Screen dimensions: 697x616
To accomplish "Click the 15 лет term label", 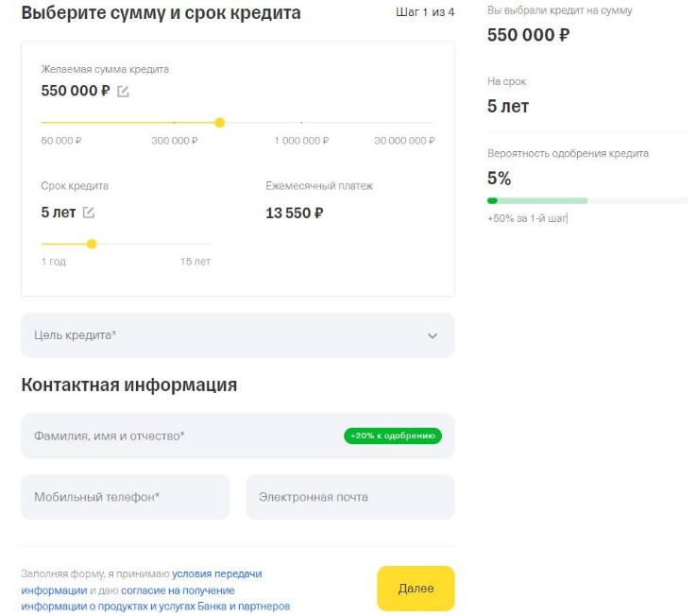I will [x=195, y=262].
